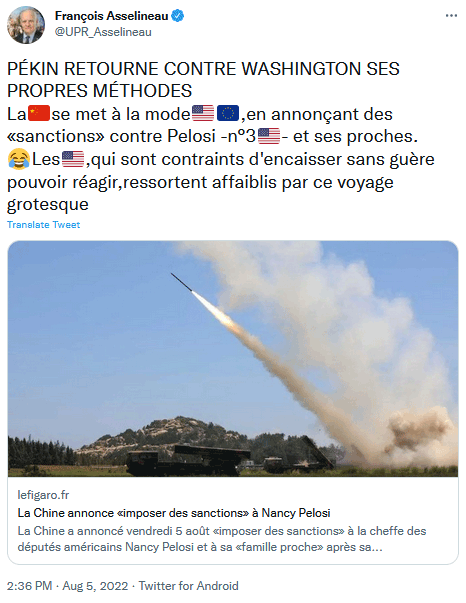Click the lefigaro.fr source domain
466x603 pixels.
[43, 495]
